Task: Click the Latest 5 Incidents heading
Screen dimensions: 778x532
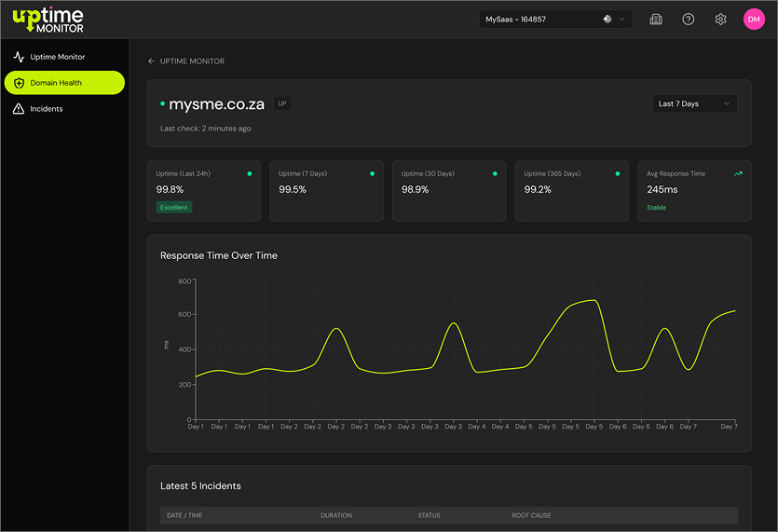Action: click(x=200, y=485)
